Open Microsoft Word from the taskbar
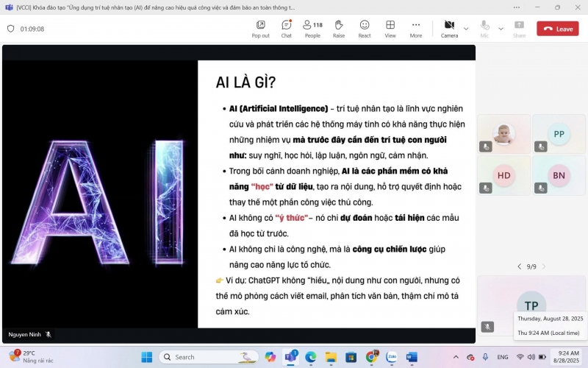This screenshot has width=588, height=368. pyautogui.click(x=412, y=357)
